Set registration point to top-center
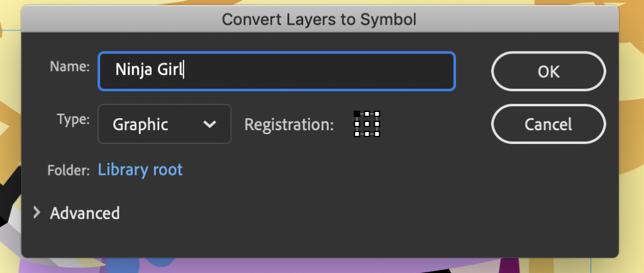This screenshot has height=273, width=644. coord(367,114)
